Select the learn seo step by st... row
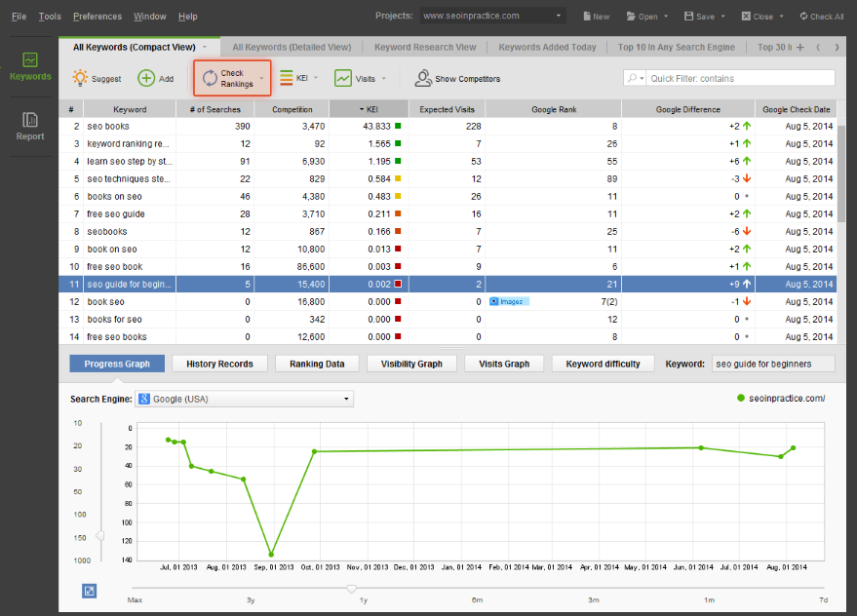Screen dimensions: 857x616 pos(448,161)
